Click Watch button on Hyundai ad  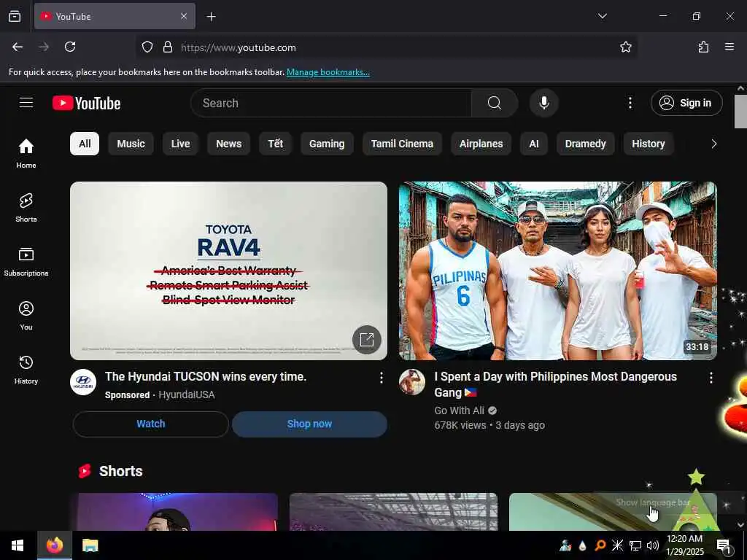click(x=151, y=424)
